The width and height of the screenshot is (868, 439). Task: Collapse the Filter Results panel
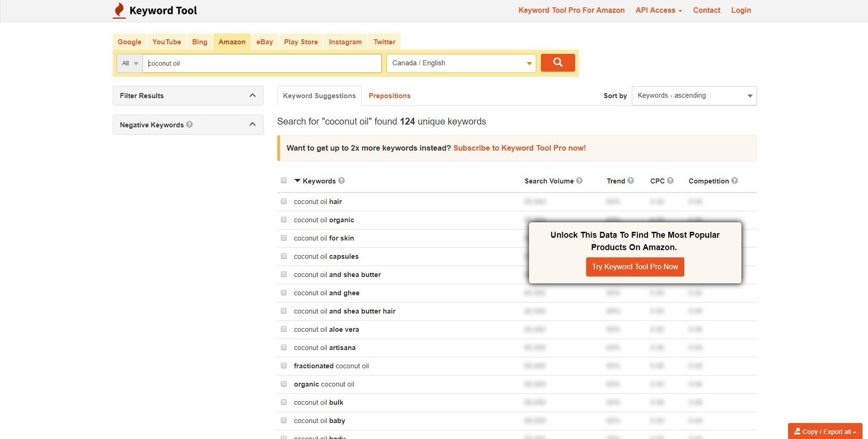tap(188, 95)
